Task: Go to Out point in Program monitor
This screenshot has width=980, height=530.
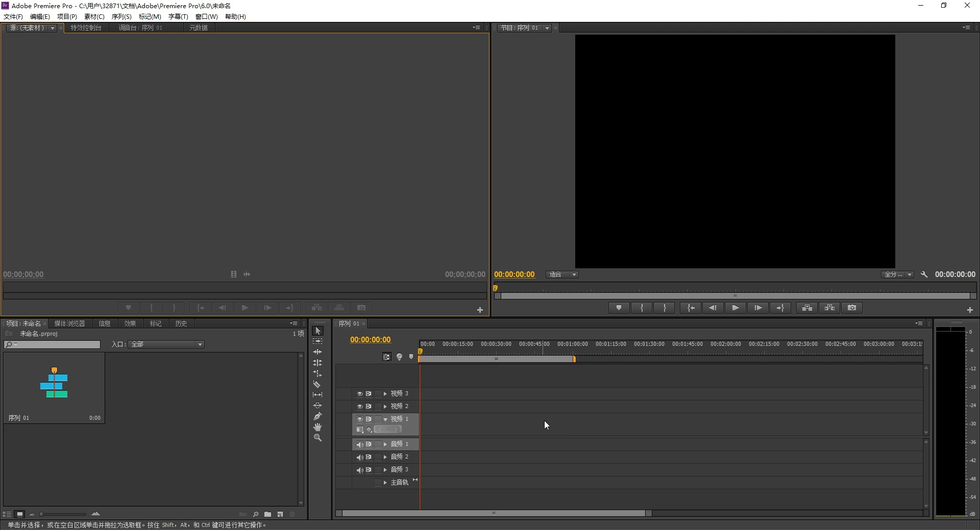Action: (780, 308)
